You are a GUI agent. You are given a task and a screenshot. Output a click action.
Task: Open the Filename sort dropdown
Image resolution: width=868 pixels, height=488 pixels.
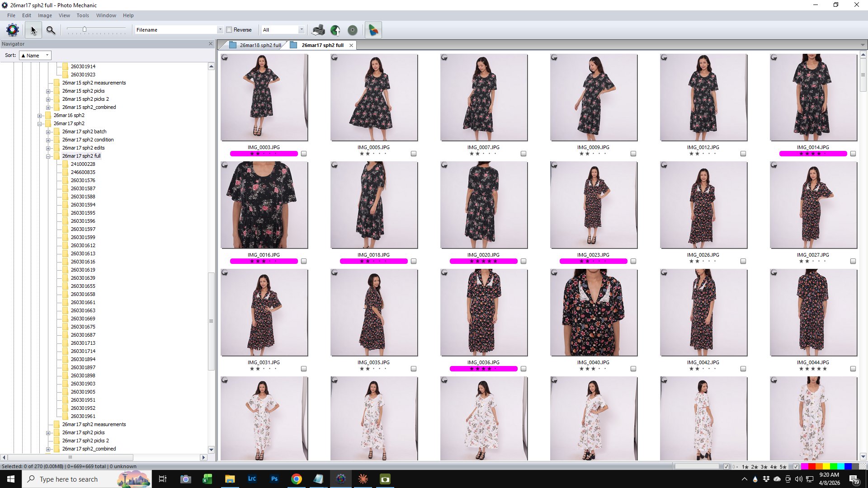(x=220, y=30)
